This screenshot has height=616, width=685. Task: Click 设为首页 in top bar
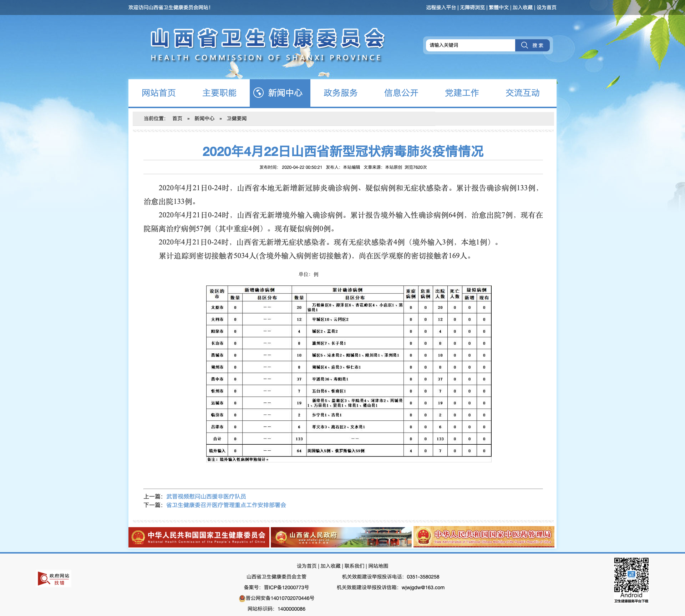click(547, 7)
